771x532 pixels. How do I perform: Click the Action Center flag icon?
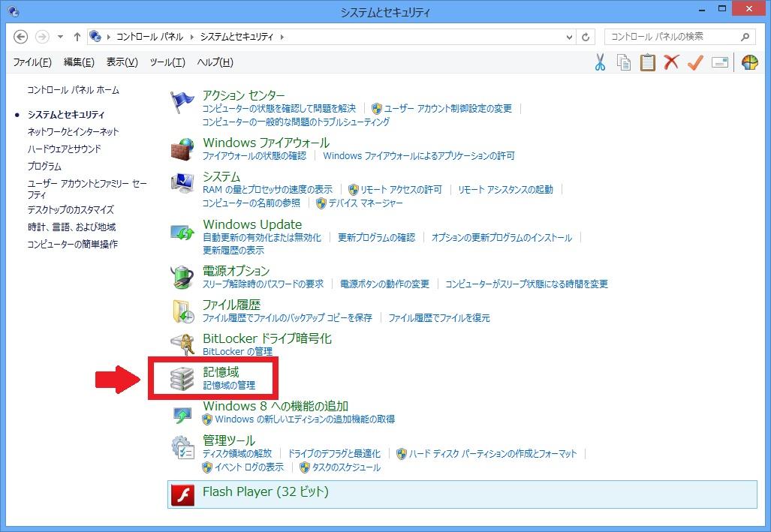click(x=182, y=102)
